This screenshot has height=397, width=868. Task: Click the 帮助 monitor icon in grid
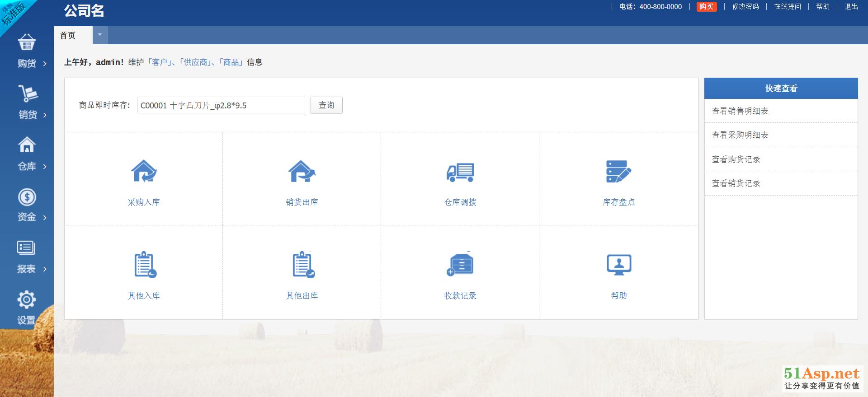(x=618, y=265)
